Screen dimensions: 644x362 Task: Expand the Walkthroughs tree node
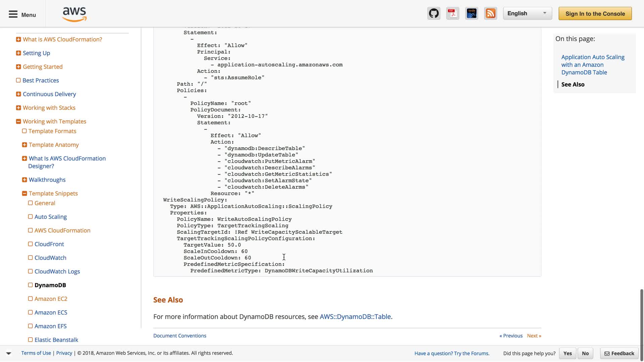(x=24, y=180)
